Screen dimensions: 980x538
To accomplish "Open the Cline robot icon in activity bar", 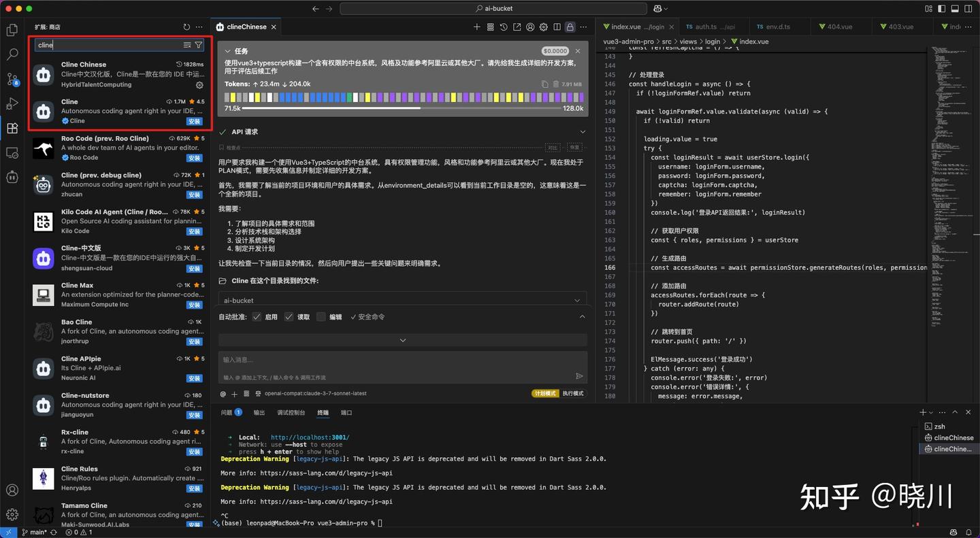I will point(12,177).
